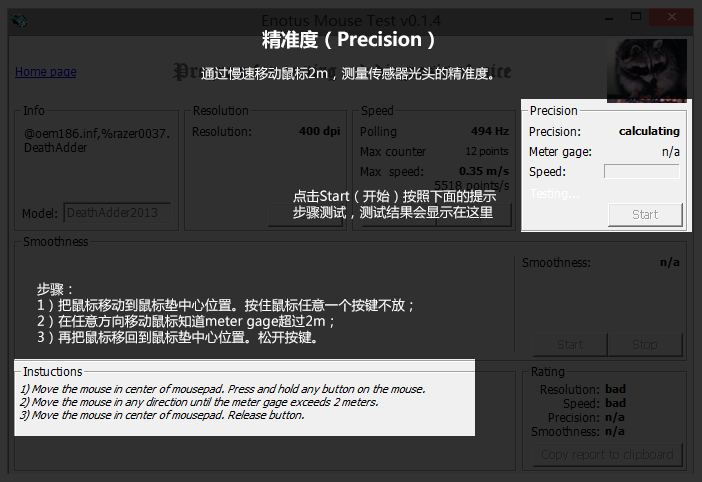Click the 494 Hz polling value
The width and height of the screenshot is (702, 482).
pos(490,131)
